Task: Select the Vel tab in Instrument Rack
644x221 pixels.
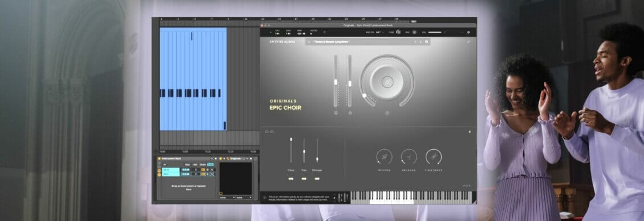Action: (195, 164)
